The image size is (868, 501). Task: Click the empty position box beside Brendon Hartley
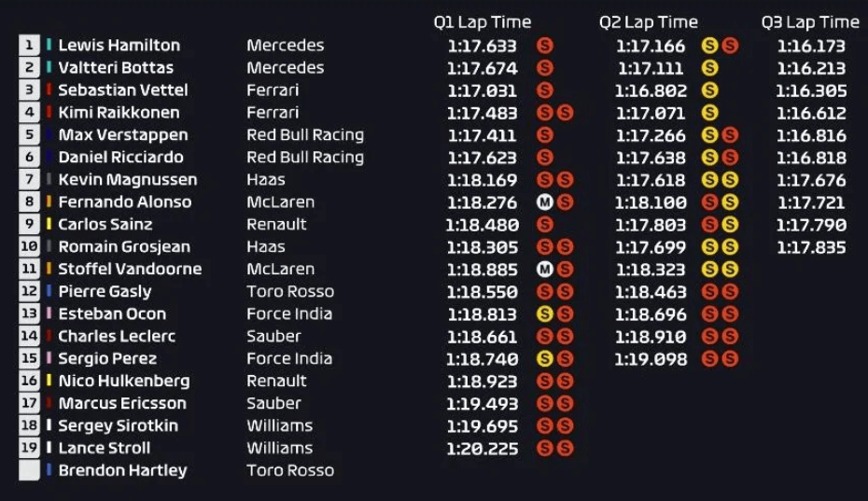click(29, 470)
